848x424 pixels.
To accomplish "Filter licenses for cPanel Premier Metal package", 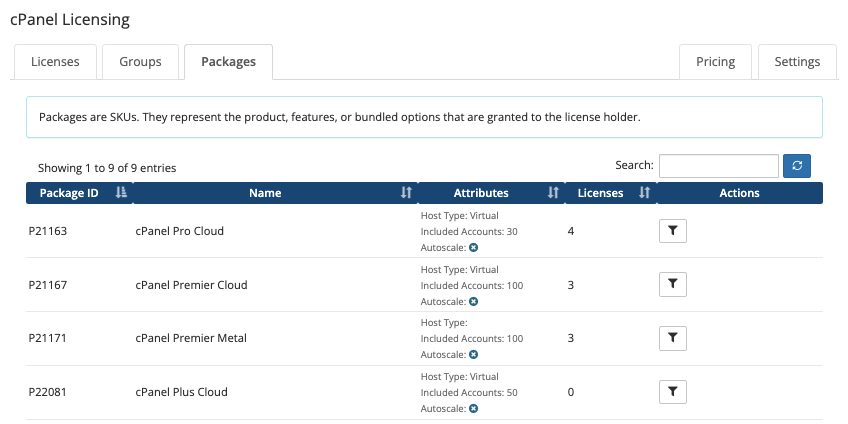I will click(x=673, y=338).
